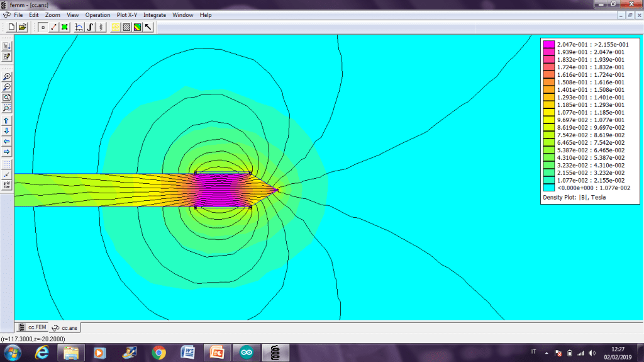Switch to the cc.FEM document tab
Screen dimensions: 644x362
coord(33,327)
